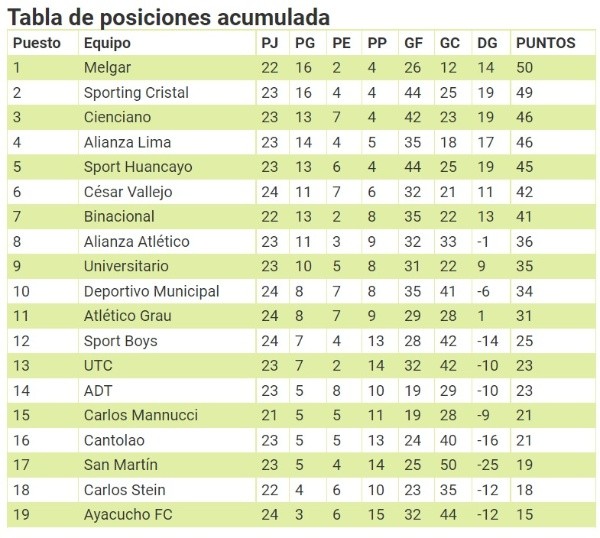The height and width of the screenshot is (538, 600).
Task: Select the DG column header
Action: tap(487, 43)
